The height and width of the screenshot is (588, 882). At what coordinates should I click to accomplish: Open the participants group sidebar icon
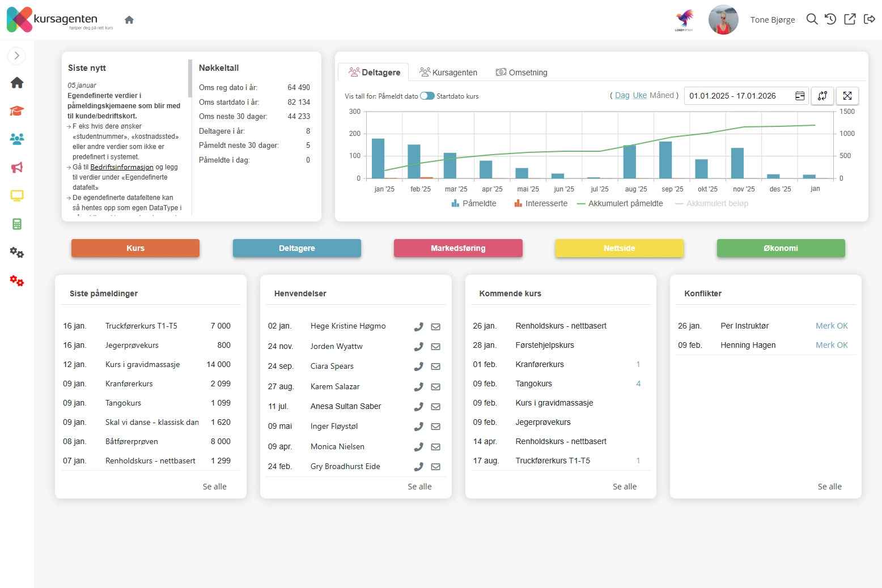[17, 139]
